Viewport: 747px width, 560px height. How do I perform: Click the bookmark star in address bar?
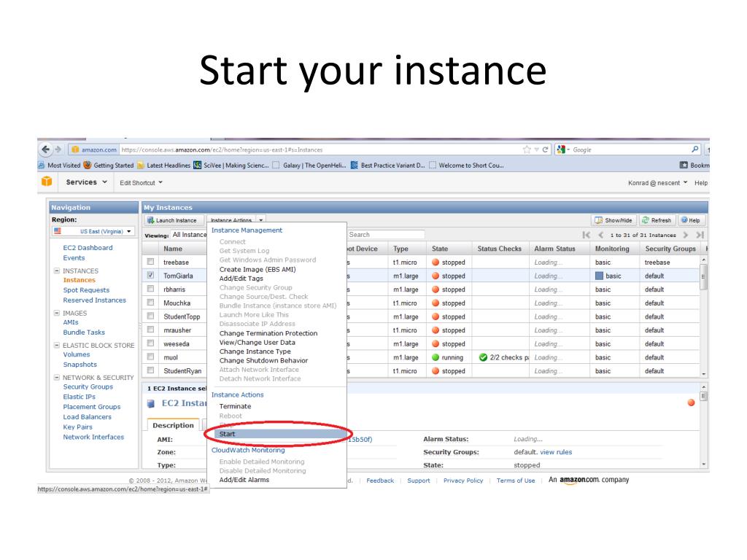[527, 149]
